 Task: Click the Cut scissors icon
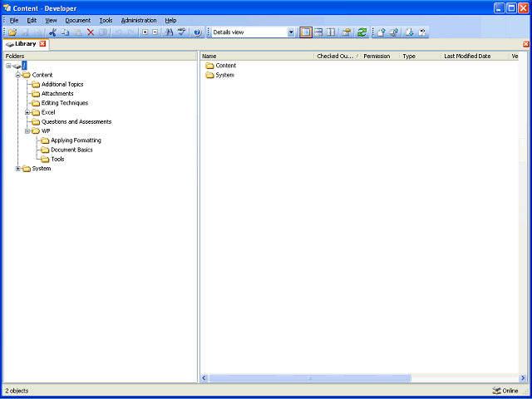click(52, 32)
